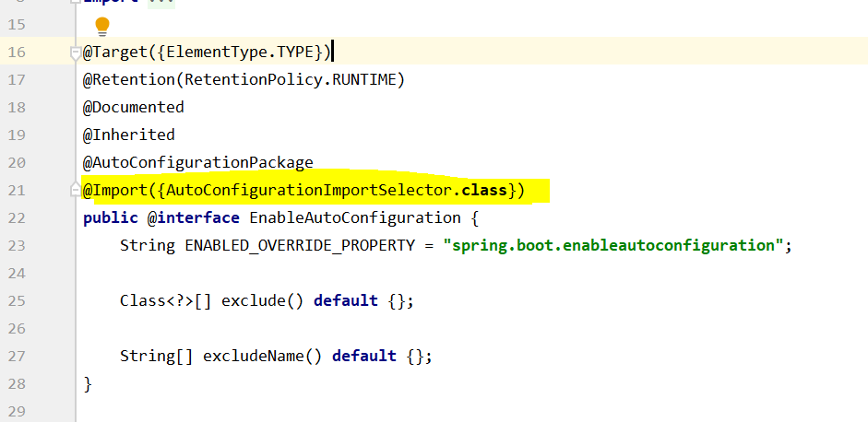This screenshot has width=868, height=422.
Task: Click line number 16 in gutter
Action: (18, 52)
